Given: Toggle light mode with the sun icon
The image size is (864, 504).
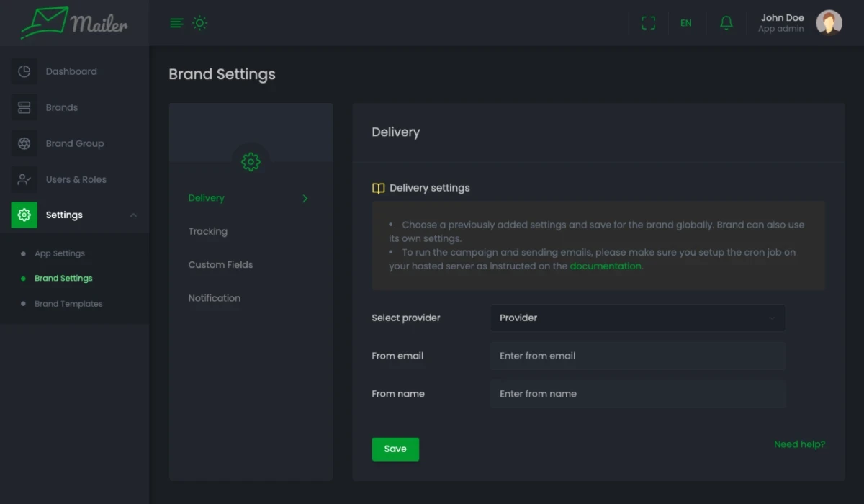Looking at the screenshot, I should (200, 23).
